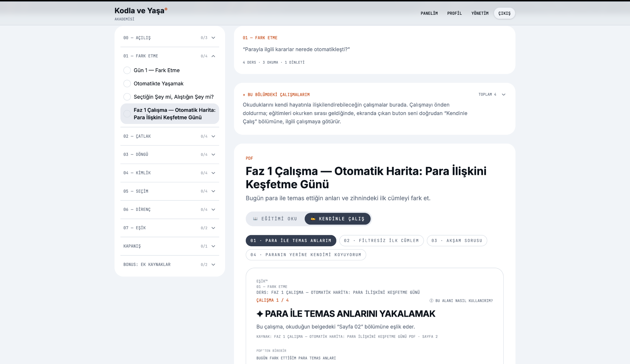Expand the KAPANIŞ section chevron
The height and width of the screenshot is (364, 630).
pos(213,246)
